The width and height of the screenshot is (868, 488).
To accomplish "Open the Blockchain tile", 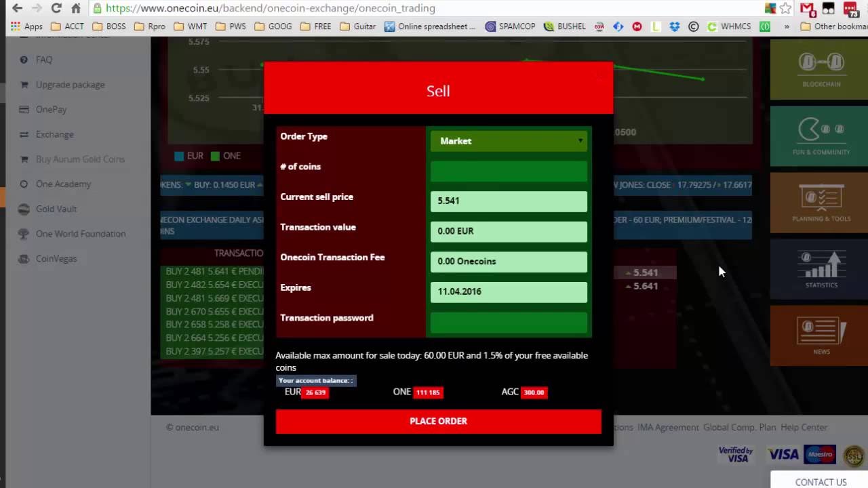I will click(x=818, y=69).
